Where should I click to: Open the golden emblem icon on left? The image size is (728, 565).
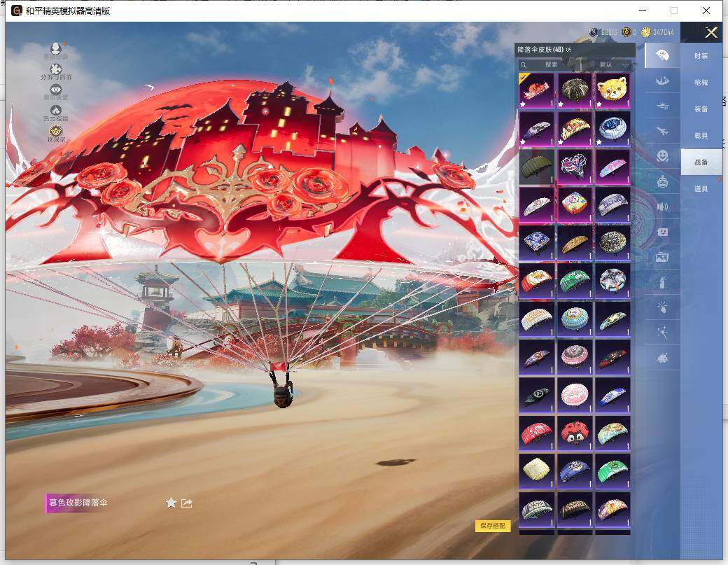56,131
